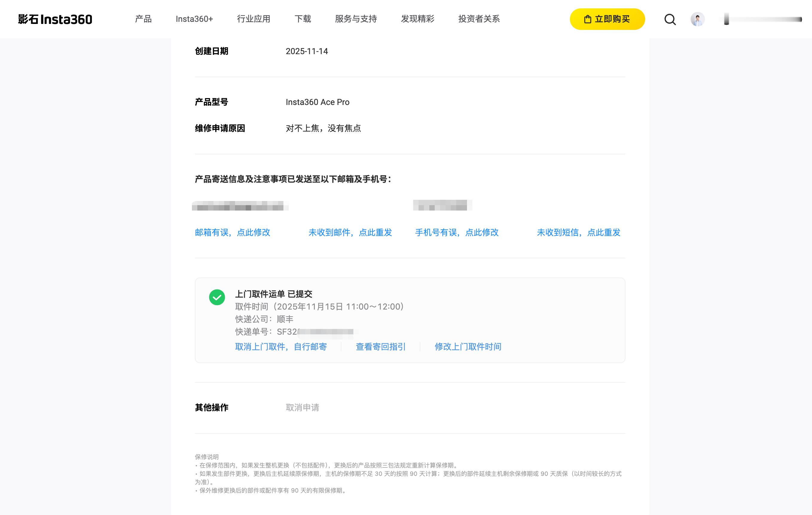The width and height of the screenshot is (812, 515).
Task: Open 投资者关系 navigation item
Action: point(479,19)
